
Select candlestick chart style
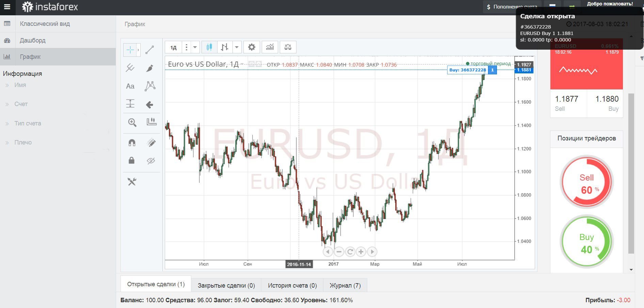pyautogui.click(x=209, y=47)
